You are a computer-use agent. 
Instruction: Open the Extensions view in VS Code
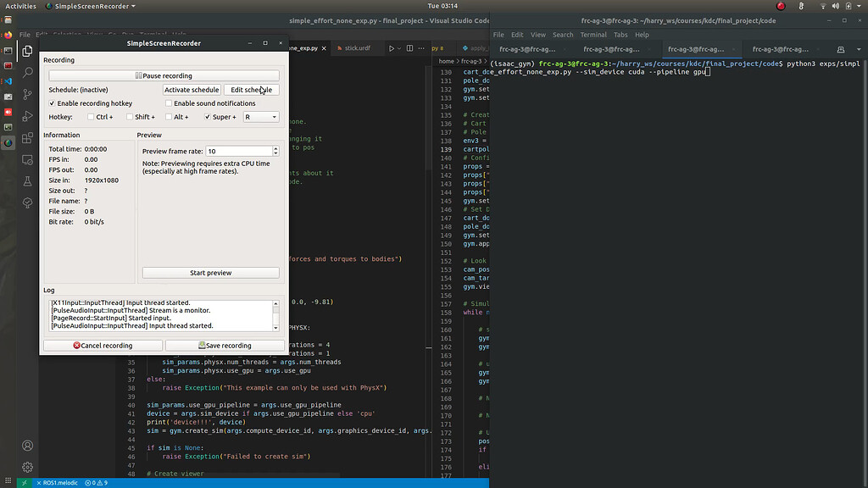26,136
